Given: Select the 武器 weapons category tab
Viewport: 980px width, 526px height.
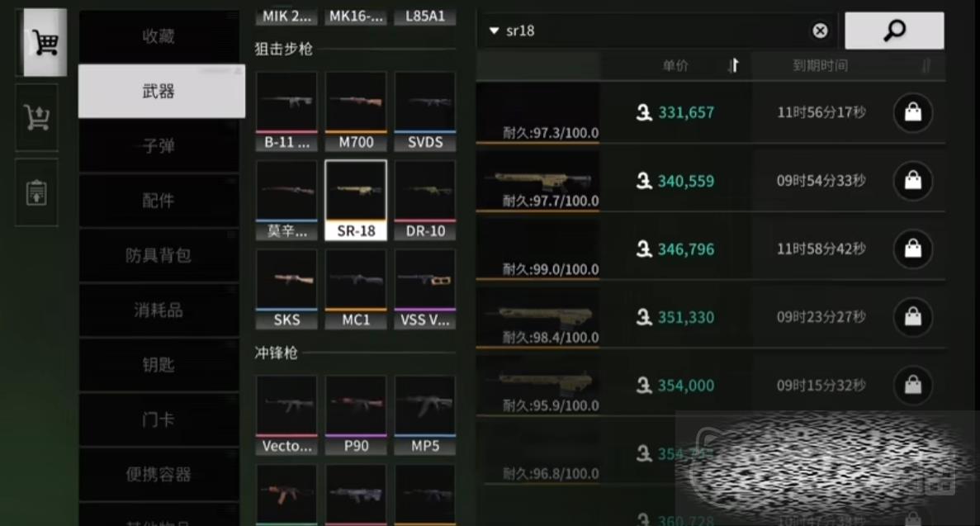Looking at the screenshot, I should pos(161,92).
